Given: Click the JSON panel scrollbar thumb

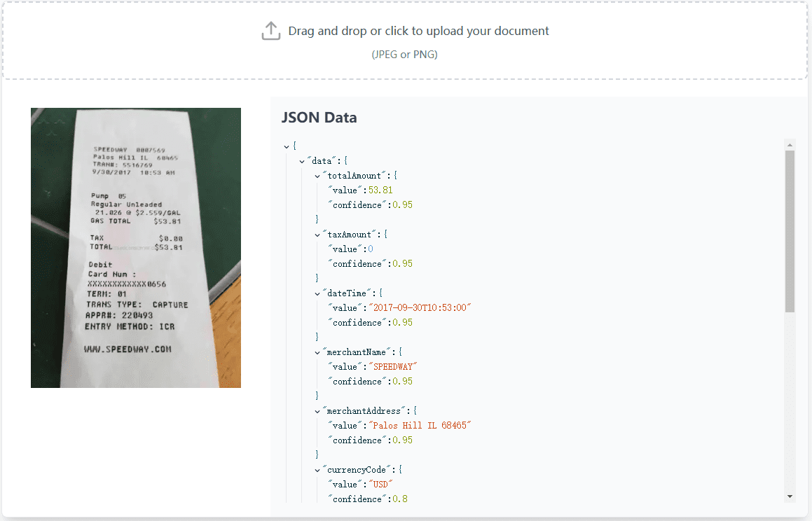Looking at the screenshot, I should click(790, 231).
